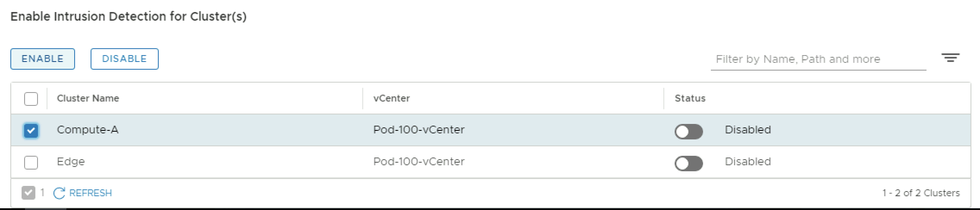Sort by Cluster Name column header

pyautogui.click(x=88, y=99)
